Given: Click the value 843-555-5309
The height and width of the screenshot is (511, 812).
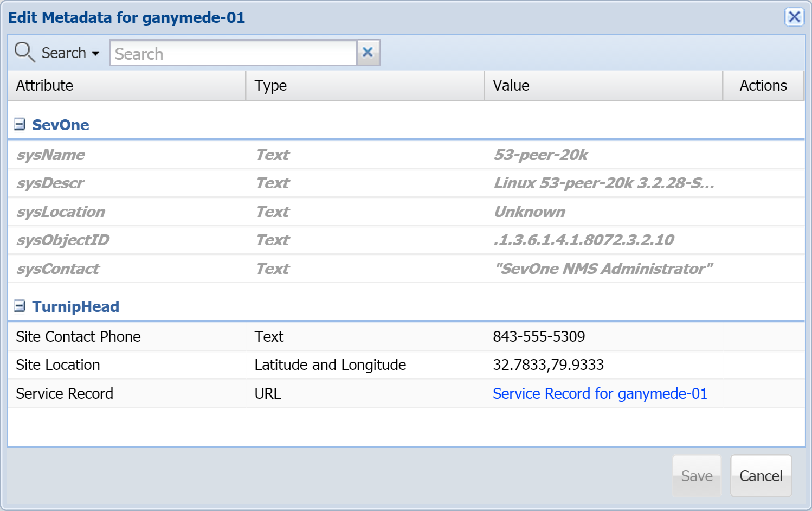Looking at the screenshot, I should [539, 336].
